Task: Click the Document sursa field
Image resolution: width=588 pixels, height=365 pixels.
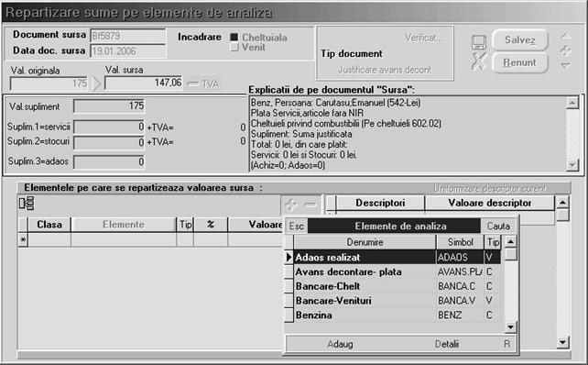Action: coord(128,36)
